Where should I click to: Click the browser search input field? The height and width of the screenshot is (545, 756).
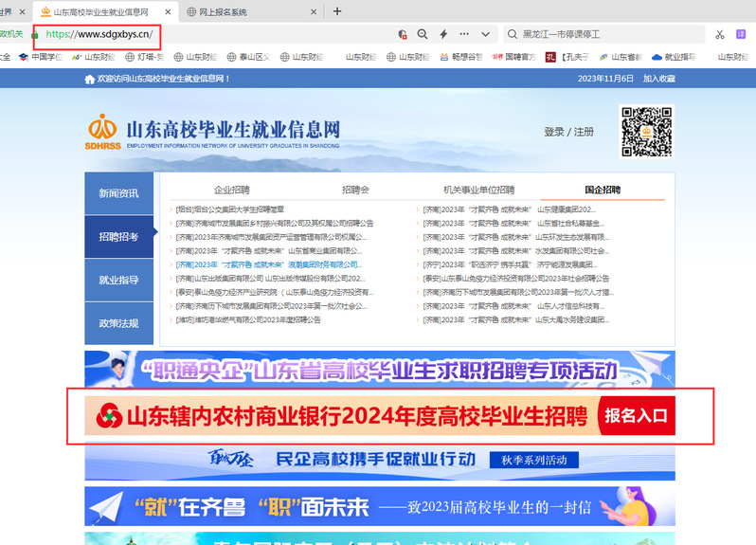606,34
